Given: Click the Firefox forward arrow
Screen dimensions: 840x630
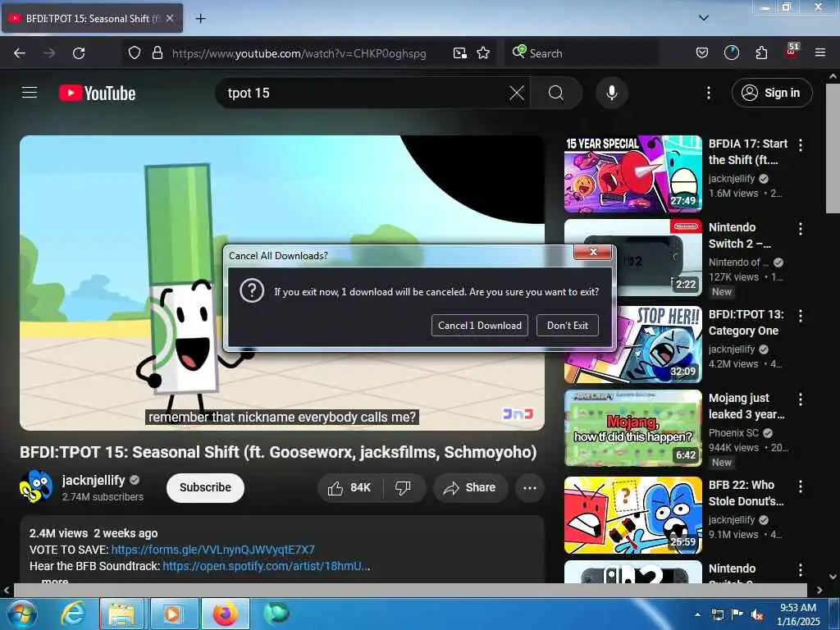Looking at the screenshot, I should click(49, 53).
